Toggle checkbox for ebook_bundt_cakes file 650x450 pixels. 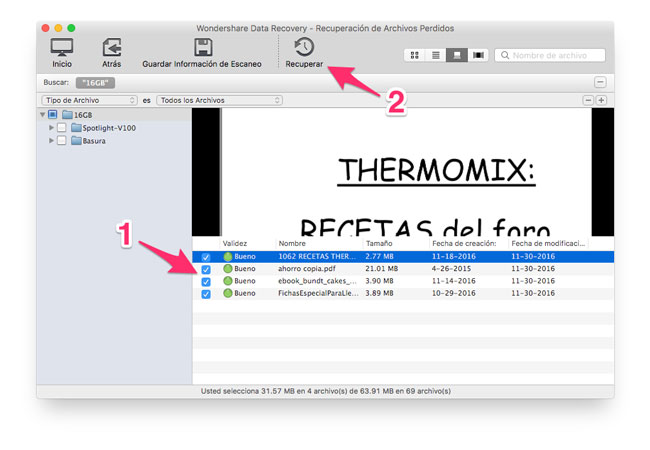206,281
